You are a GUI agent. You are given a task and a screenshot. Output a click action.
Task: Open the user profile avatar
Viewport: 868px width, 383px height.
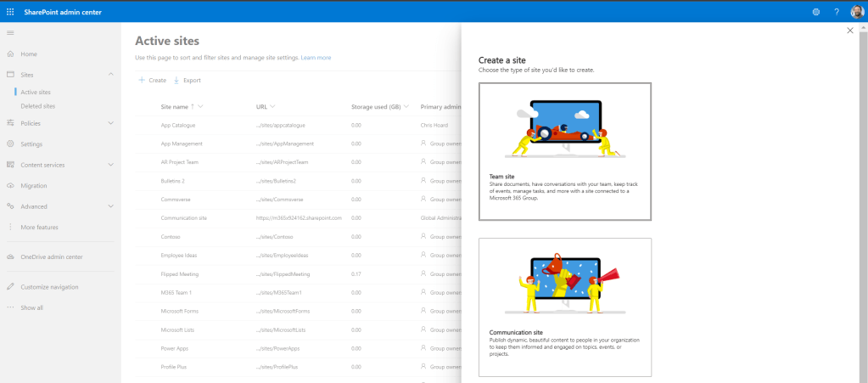point(856,11)
